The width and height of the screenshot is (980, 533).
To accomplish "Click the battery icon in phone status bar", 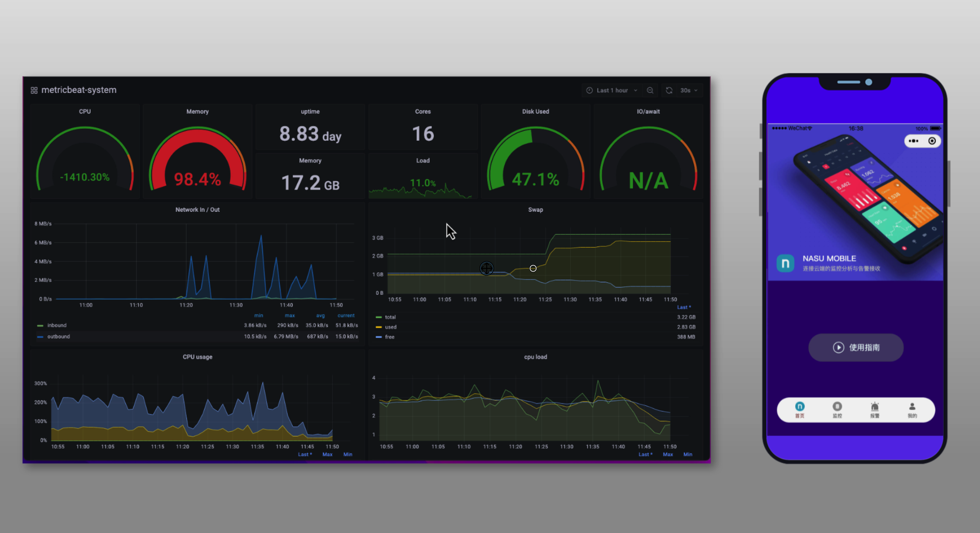I will (x=935, y=129).
